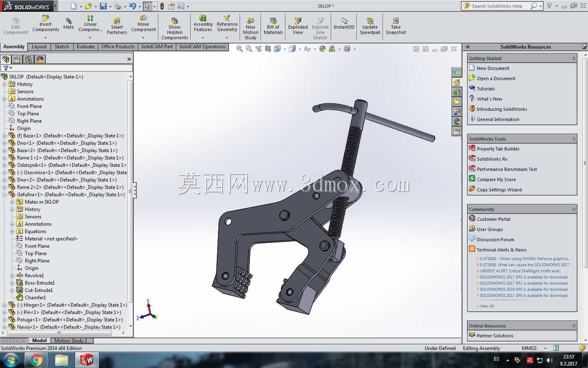588x368 pixels.
Task: Expand the Boss-Extrude1 feature
Action: (12, 283)
